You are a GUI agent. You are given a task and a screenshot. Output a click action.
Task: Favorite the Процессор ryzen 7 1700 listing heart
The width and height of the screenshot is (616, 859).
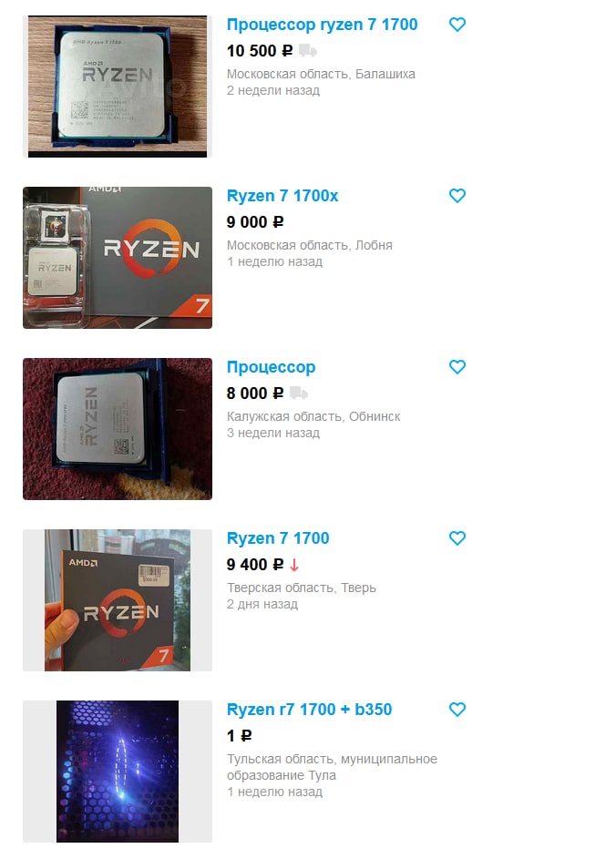coord(457,25)
